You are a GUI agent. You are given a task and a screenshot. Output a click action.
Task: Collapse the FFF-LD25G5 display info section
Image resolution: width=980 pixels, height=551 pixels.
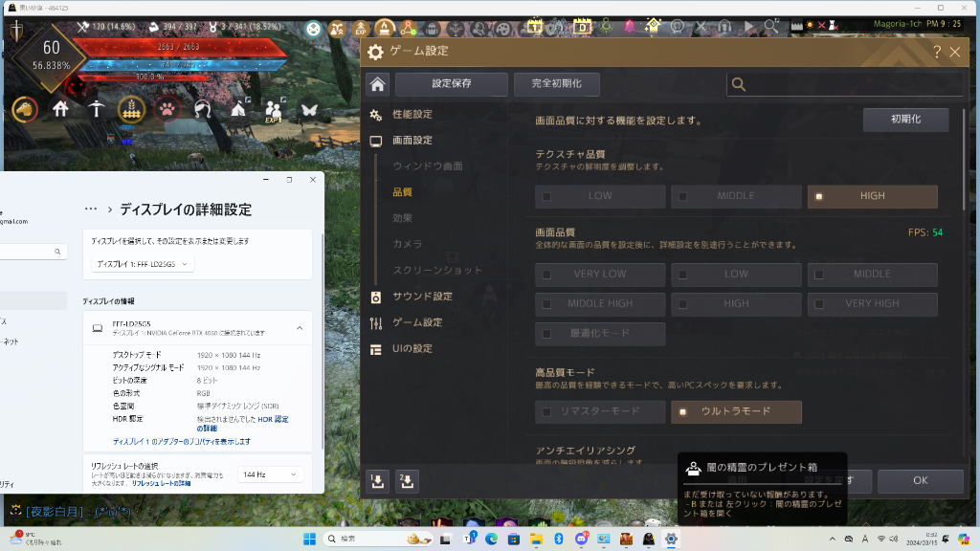[x=300, y=328]
